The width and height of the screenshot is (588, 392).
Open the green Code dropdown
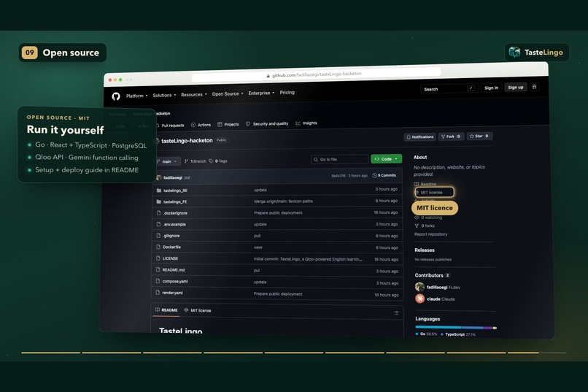coord(386,159)
